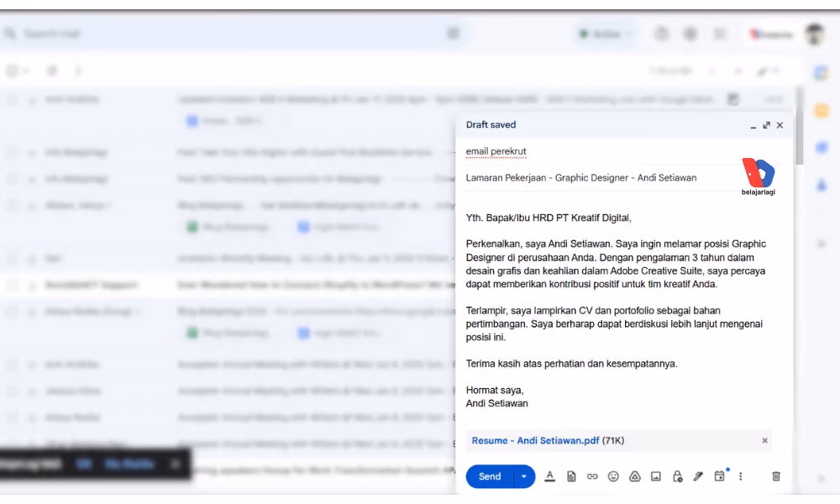Screen dimensions: 840x504
Task: Open the calendar scheduling icon in compose toolbar
Action: coord(720,476)
